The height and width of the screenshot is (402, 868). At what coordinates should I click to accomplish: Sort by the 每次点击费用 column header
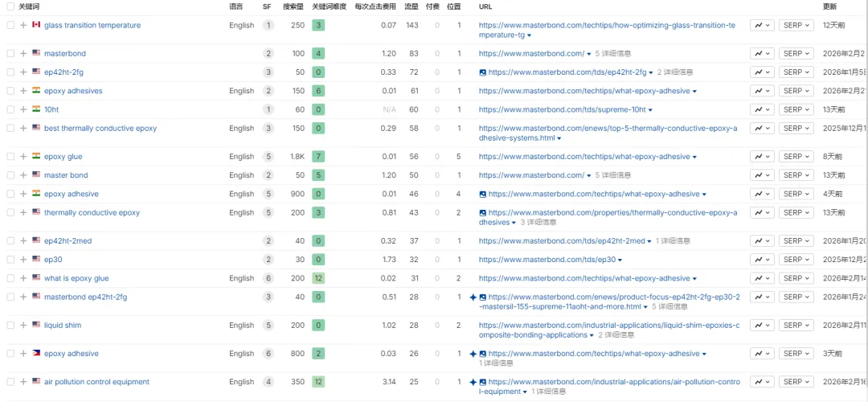click(x=375, y=6)
